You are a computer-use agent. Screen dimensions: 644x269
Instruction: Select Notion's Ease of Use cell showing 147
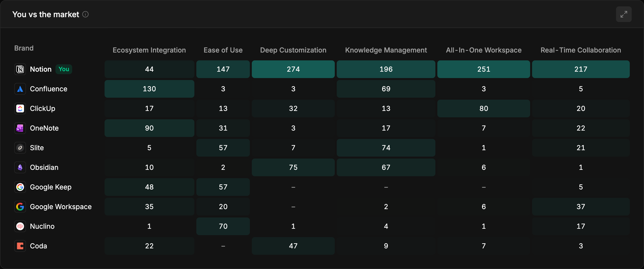coord(223,69)
